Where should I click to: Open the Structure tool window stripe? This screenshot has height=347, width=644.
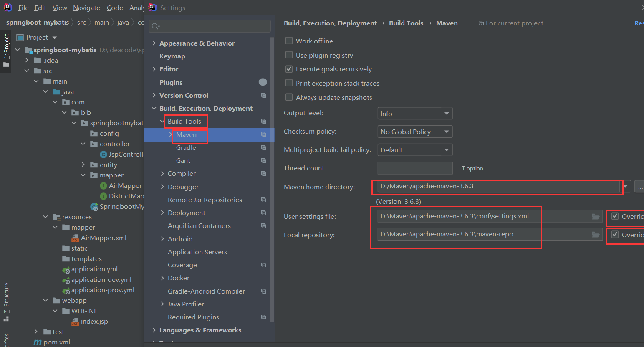click(x=6, y=301)
